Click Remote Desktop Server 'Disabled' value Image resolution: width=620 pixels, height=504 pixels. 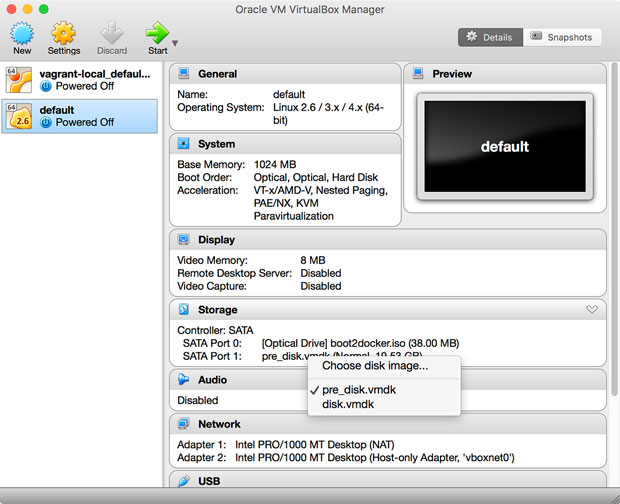(321, 273)
